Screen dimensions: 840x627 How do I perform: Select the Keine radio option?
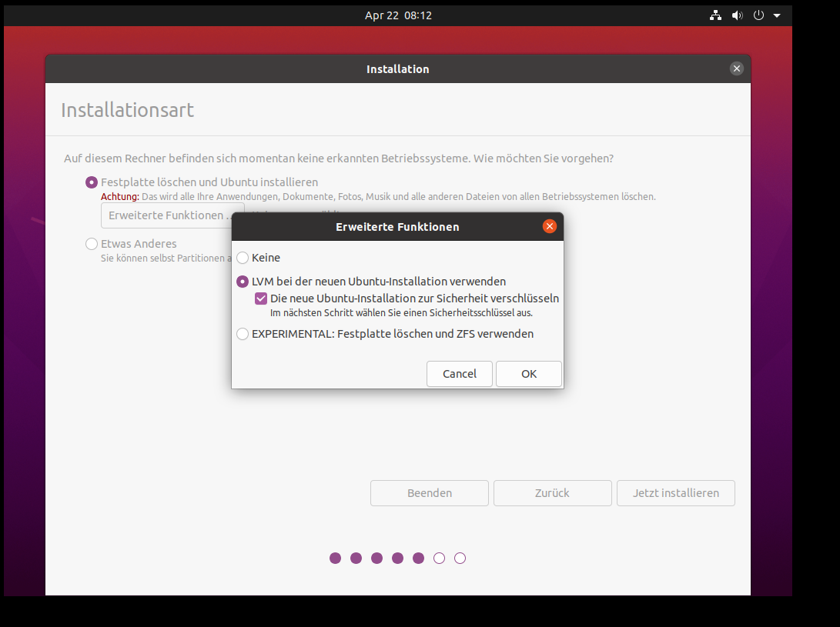pos(243,258)
